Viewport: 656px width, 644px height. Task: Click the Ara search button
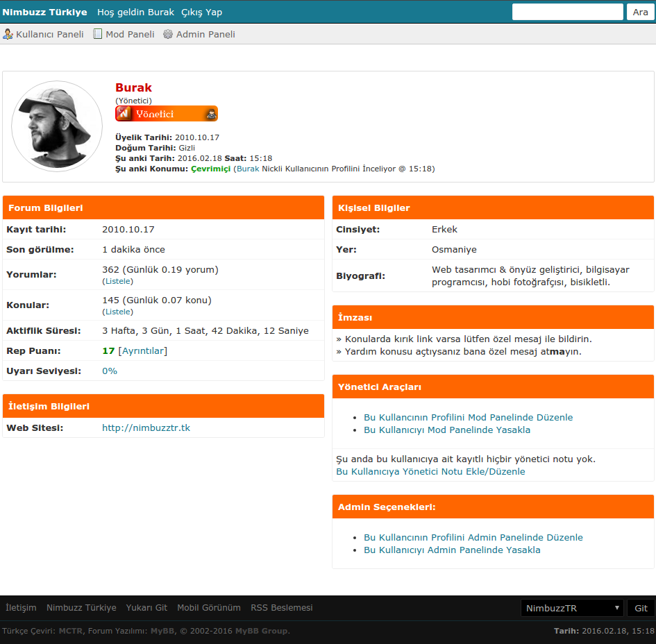640,12
